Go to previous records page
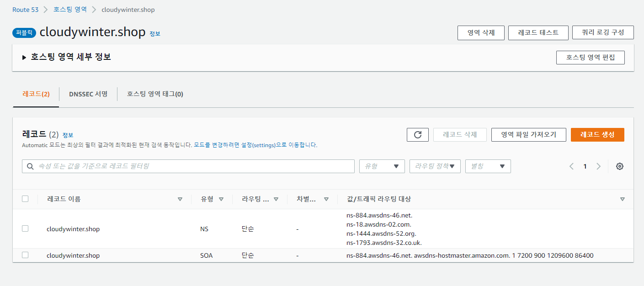Image resolution: width=644 pixels, height=286 pixels. 571,166
